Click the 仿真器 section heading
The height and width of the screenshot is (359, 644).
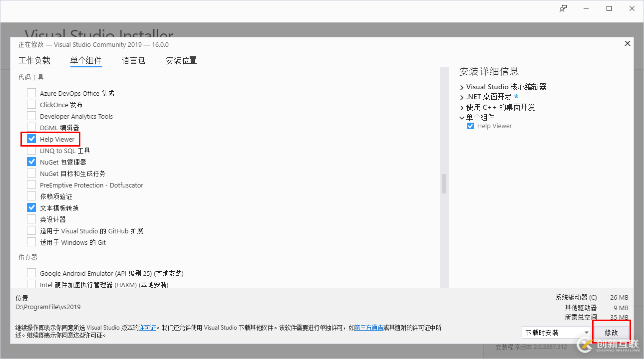[28, 257]
